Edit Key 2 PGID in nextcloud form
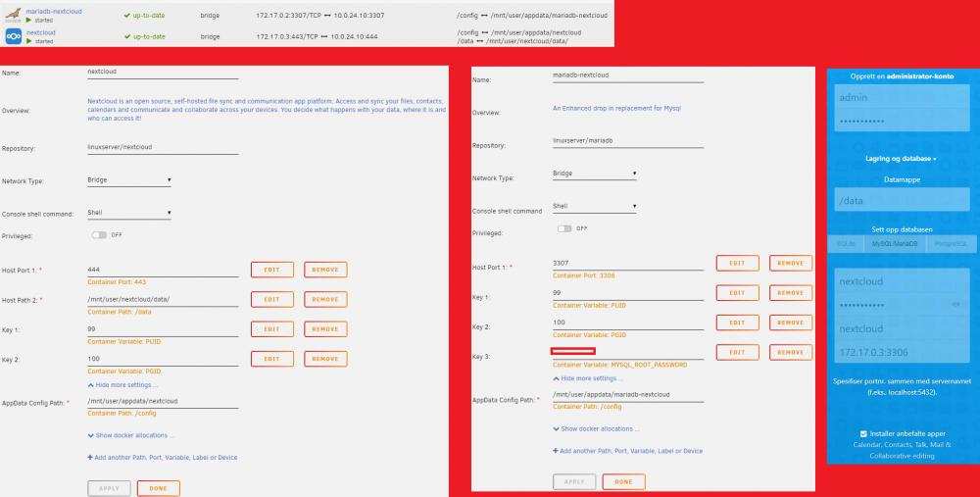Viewport: 980px width, 497px height. pos(271,359)
